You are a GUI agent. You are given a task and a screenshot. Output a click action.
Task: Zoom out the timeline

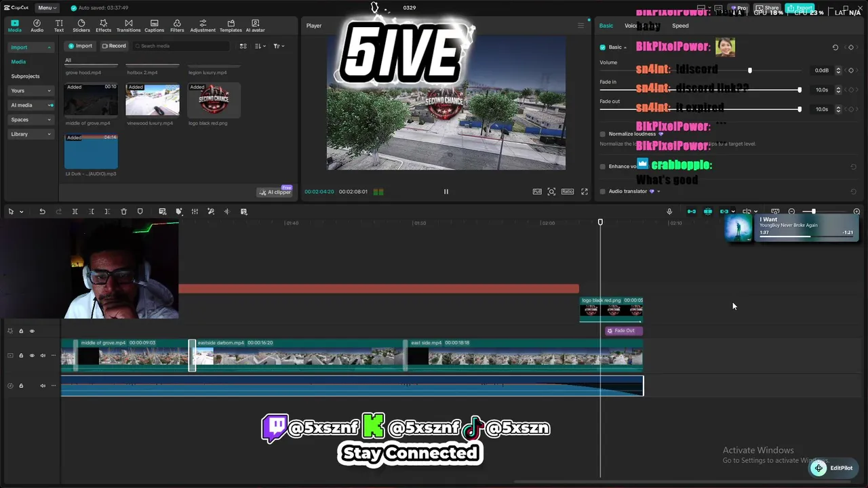click(x=791, y=212)
